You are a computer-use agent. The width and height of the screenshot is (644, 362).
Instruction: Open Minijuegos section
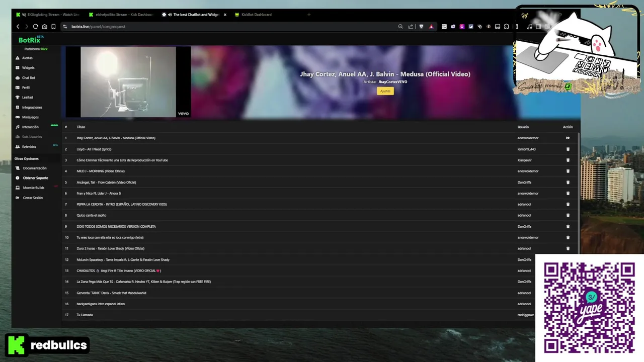click(30, 117)
